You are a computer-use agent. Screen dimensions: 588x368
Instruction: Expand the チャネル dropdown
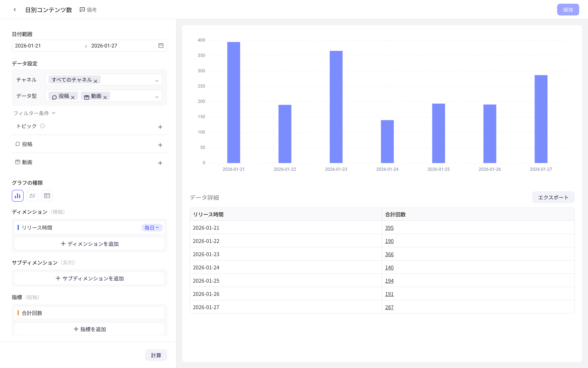[157, 81]
